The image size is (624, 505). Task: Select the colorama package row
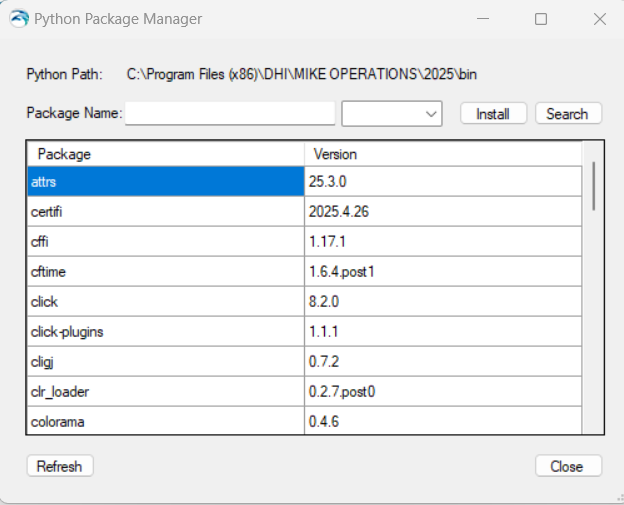click(x=166, y=421)
